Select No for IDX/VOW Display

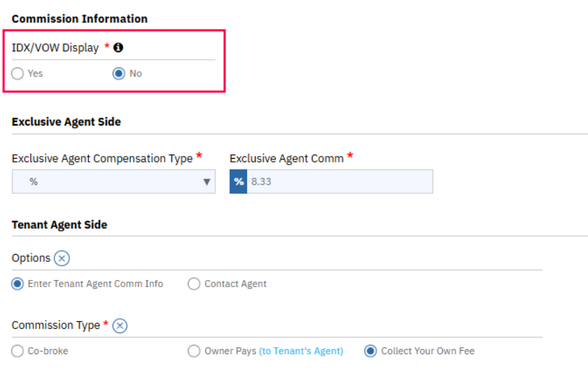click(119, 74)
